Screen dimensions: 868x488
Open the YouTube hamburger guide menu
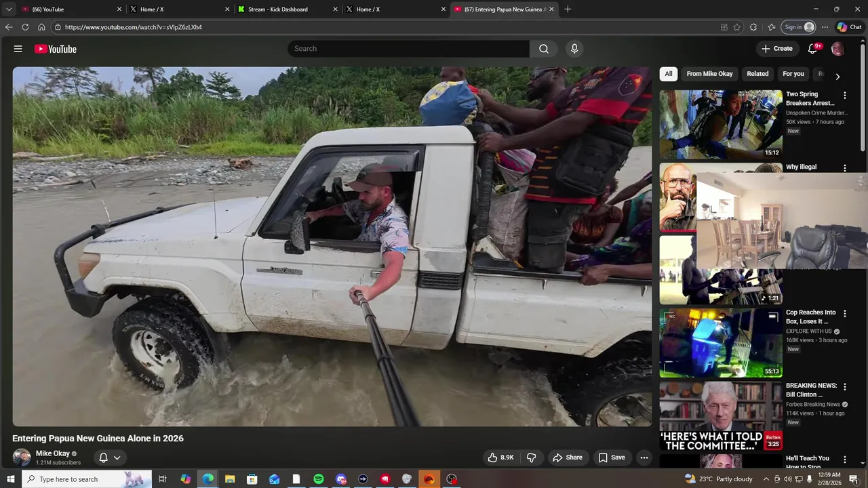click(18, 49)
